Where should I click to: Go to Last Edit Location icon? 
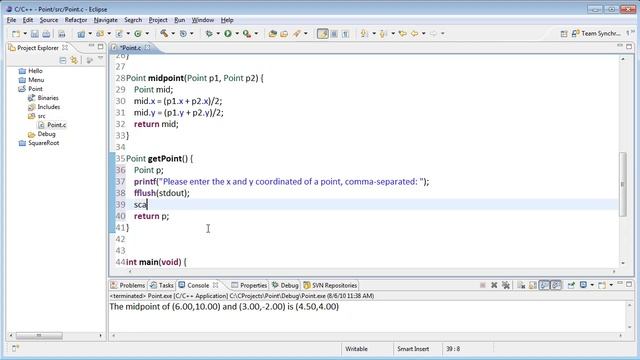tap(402, 34)
